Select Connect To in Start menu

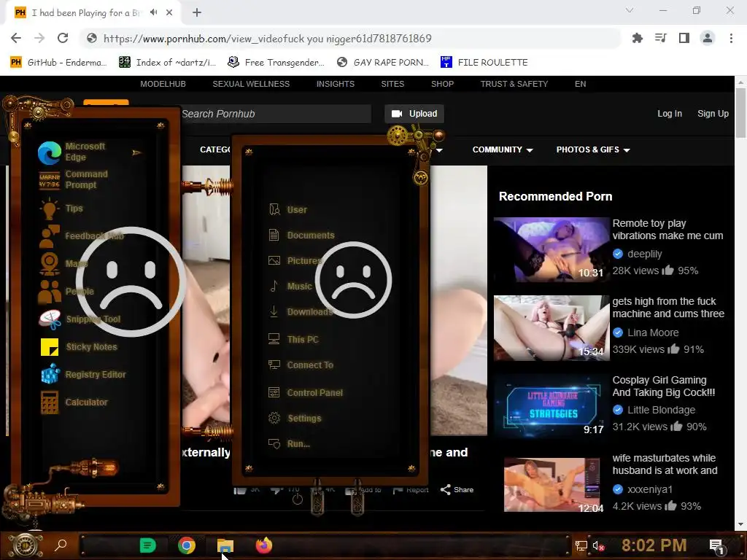coord(301,365)
